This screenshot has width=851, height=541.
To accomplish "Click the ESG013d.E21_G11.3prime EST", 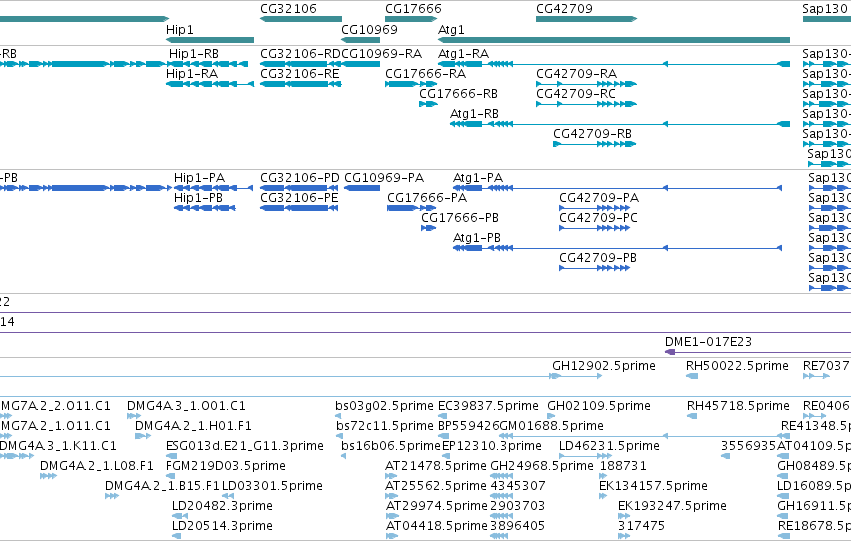I will point(172,456).
